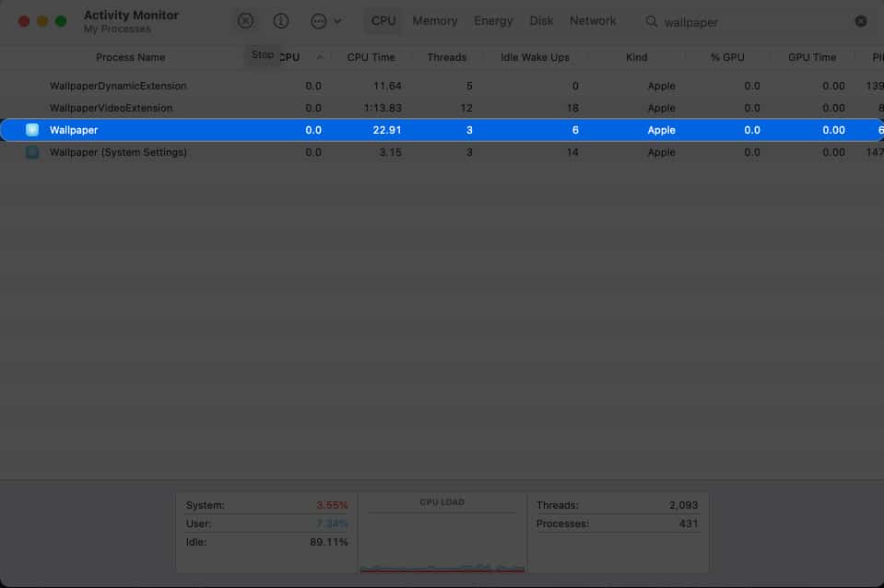Sort by % GPU column header

coord(727,57)
